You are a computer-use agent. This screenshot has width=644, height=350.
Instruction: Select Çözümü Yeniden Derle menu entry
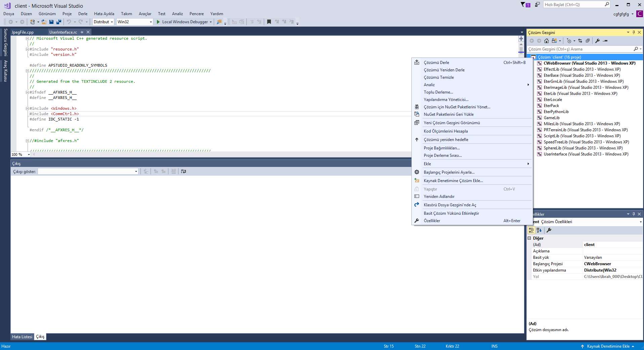click(472, 70)
